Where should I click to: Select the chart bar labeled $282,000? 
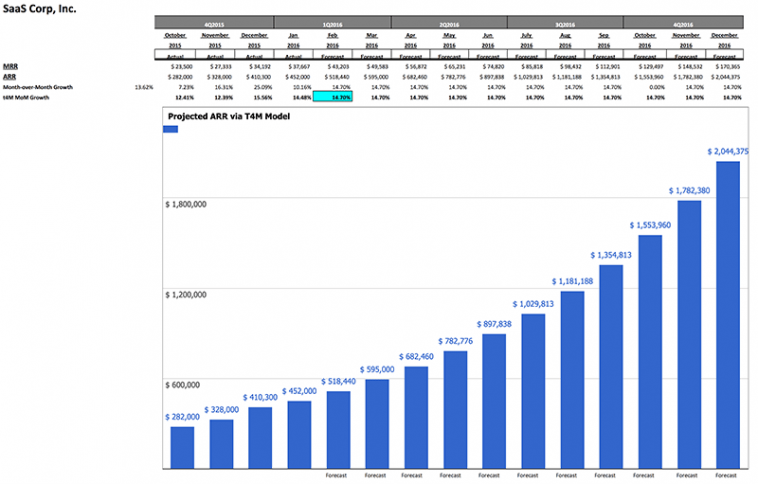pyautogui.click(x=182, y=447)
